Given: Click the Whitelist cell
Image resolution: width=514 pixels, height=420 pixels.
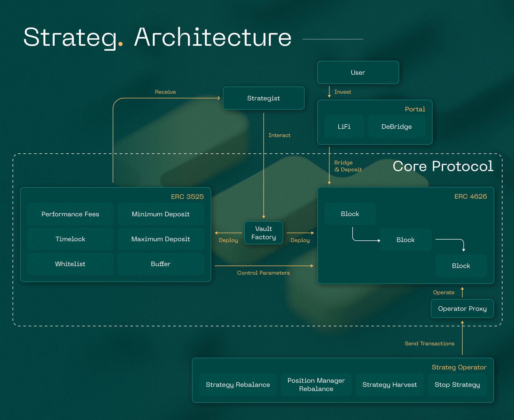Looking at the screenshot, I should tap(70, 264).
